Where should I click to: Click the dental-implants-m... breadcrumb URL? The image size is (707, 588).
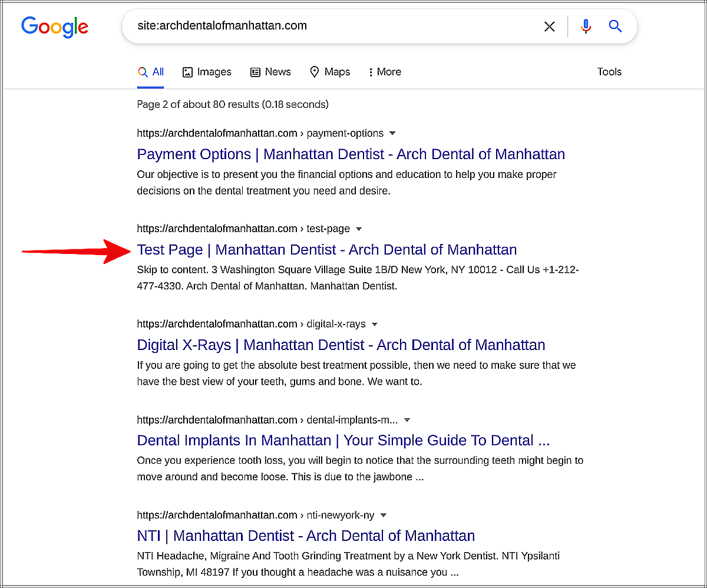click(267, 420)
